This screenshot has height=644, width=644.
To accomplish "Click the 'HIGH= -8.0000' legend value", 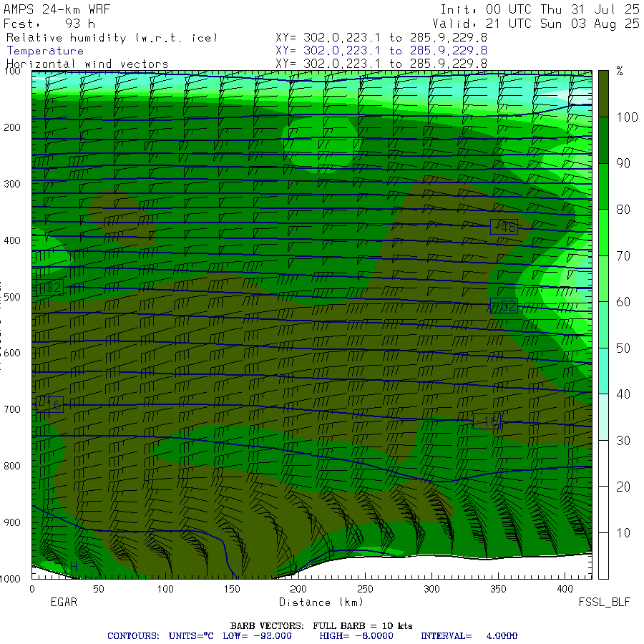I will click(x=356, y=636).
